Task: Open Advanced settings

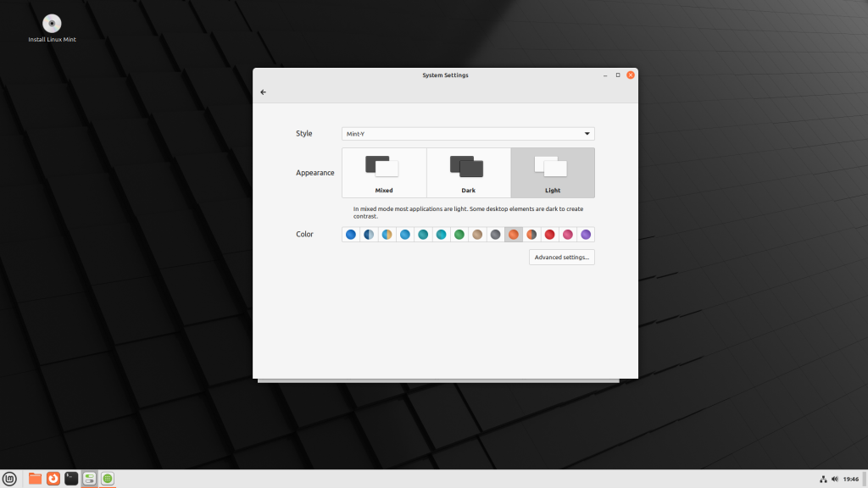Action: point(561,257)
